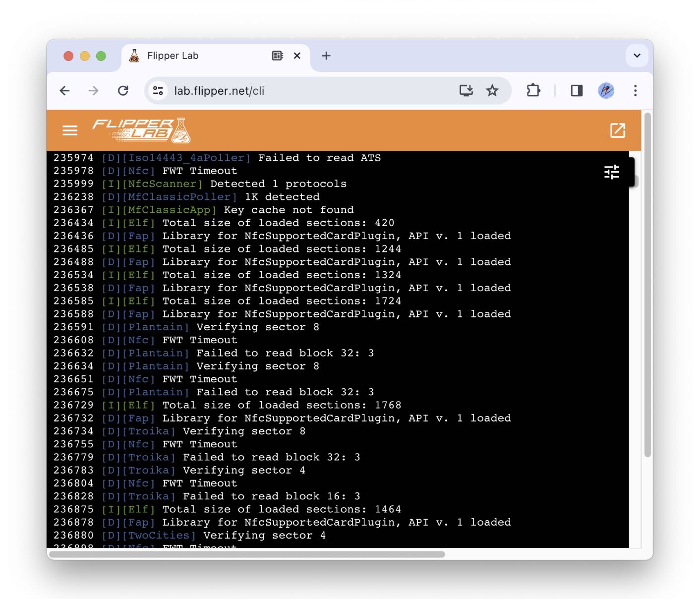This screenshot has height=604, width=700.
Task: Click 'Total size of loaded sections: 420'
Action: [278, 223]
